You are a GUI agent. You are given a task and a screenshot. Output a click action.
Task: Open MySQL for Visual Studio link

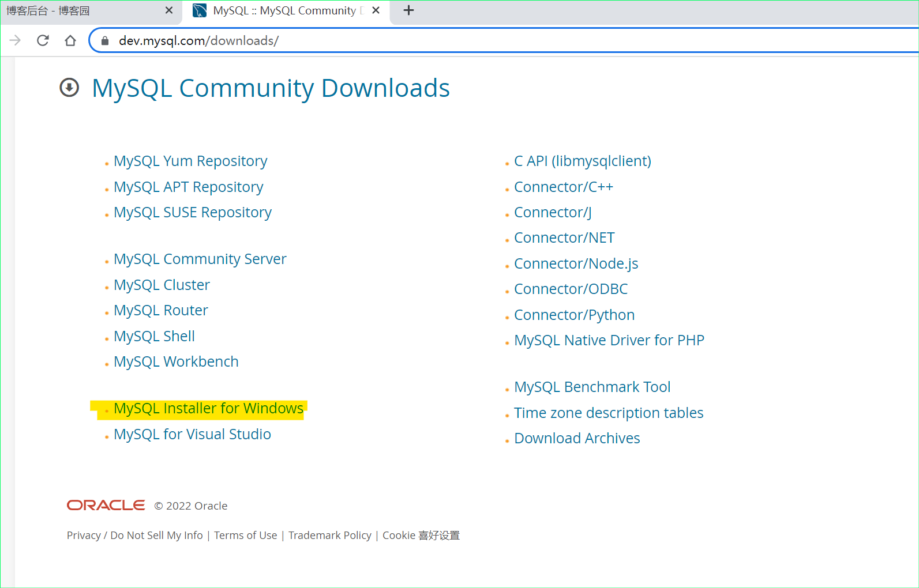coord(192,434)
